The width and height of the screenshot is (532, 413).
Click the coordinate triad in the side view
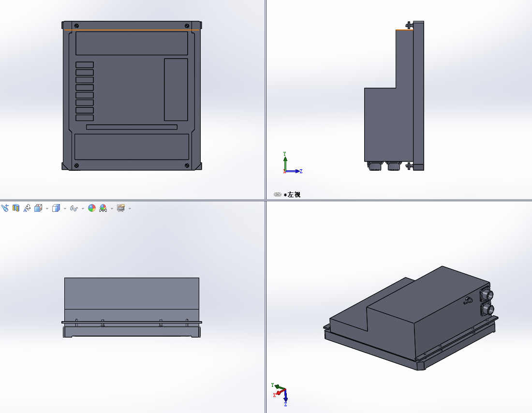coord(292,163)
